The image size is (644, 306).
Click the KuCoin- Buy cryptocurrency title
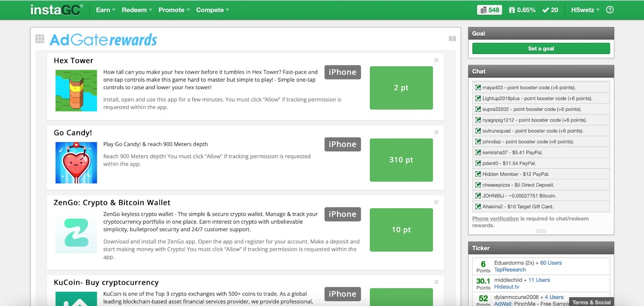[x=106, y=282]
